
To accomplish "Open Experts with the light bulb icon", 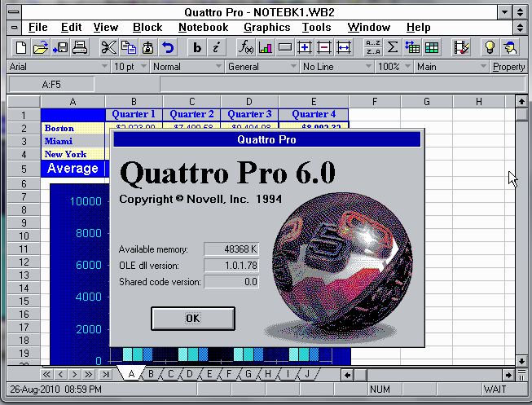I will pyautogui.click(x=490, y=47).
